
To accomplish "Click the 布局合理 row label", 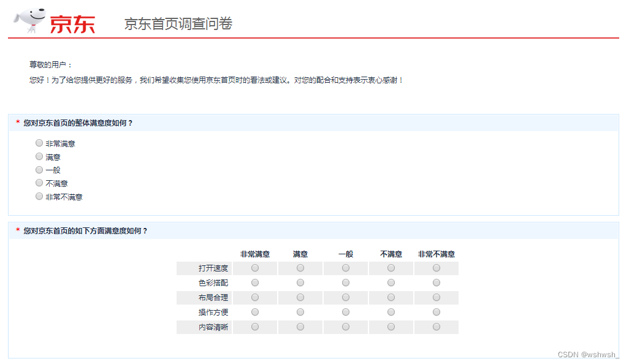I will [213, 297].
